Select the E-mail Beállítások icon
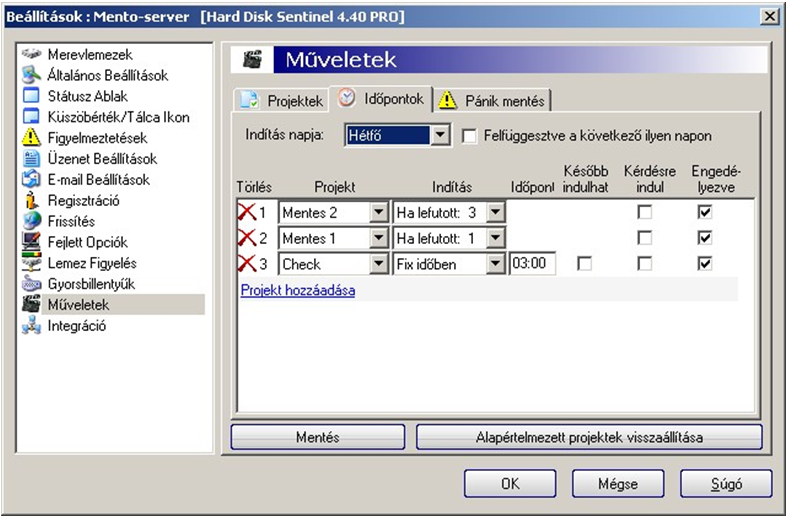 click(x=32, y=180)
